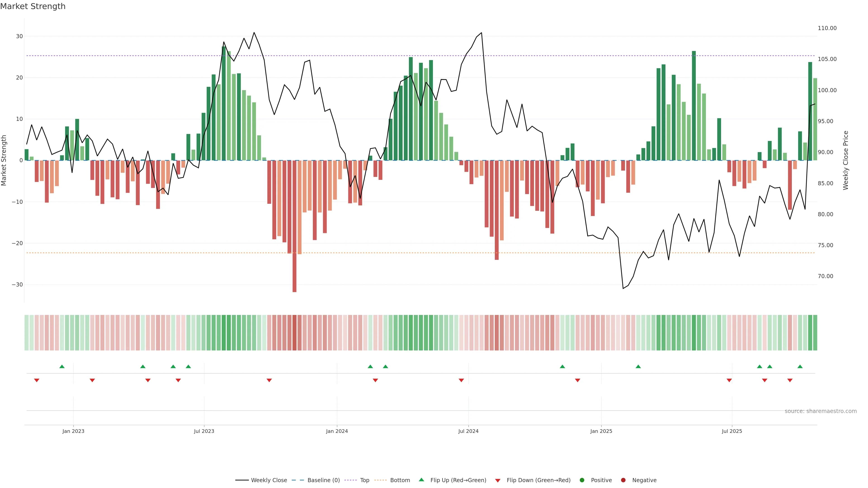Screen dimensions: 868x488
Task: Click the rightmost green flip-up triangle marker
Action: pyautogui.click(x=800, y=366)
